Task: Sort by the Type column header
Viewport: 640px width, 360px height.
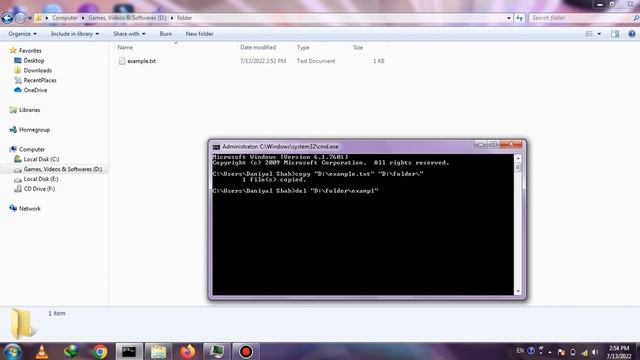Action: [303, 47]
